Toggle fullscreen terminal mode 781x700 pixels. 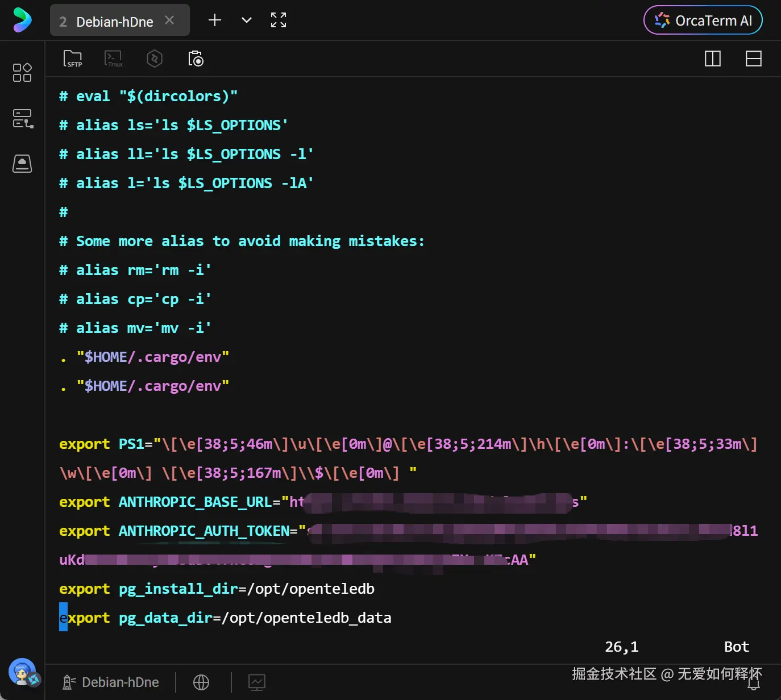pos(279,20)
